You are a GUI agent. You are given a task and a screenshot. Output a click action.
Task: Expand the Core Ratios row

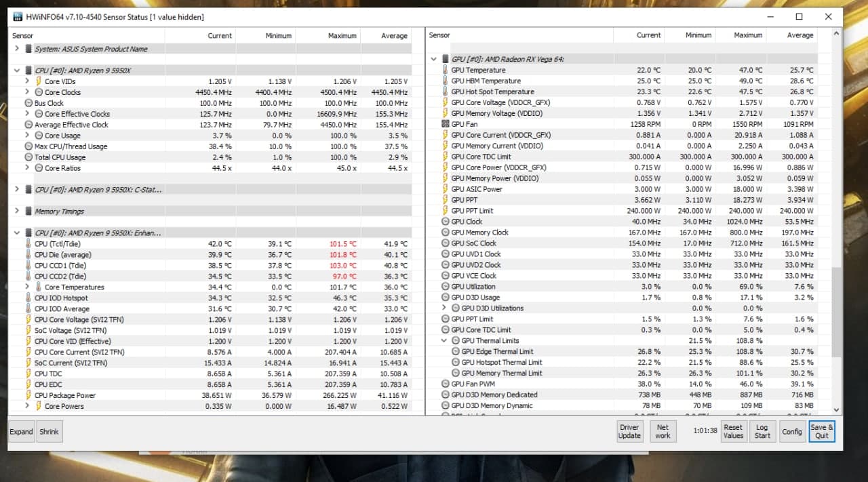27,168
